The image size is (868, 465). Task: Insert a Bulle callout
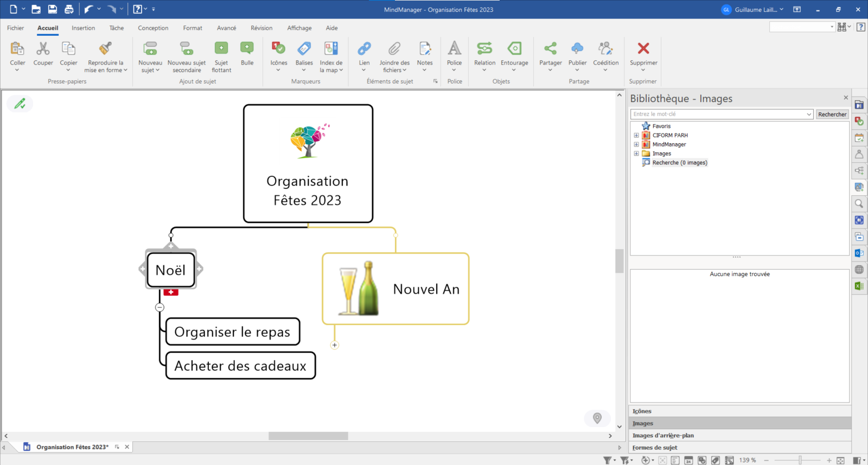coord(247,49)
